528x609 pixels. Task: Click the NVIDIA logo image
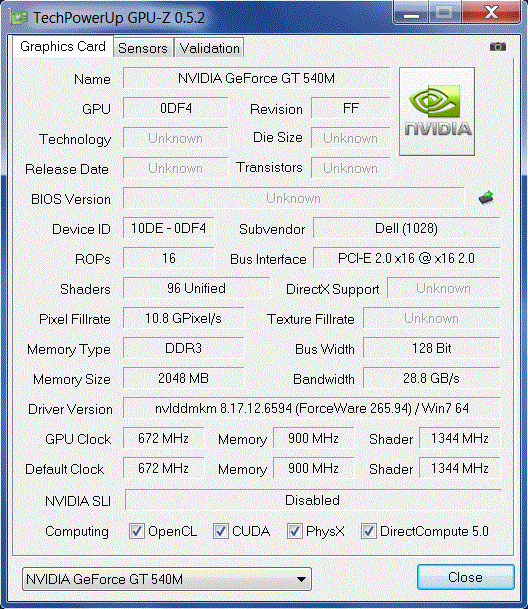click(437, 111)
